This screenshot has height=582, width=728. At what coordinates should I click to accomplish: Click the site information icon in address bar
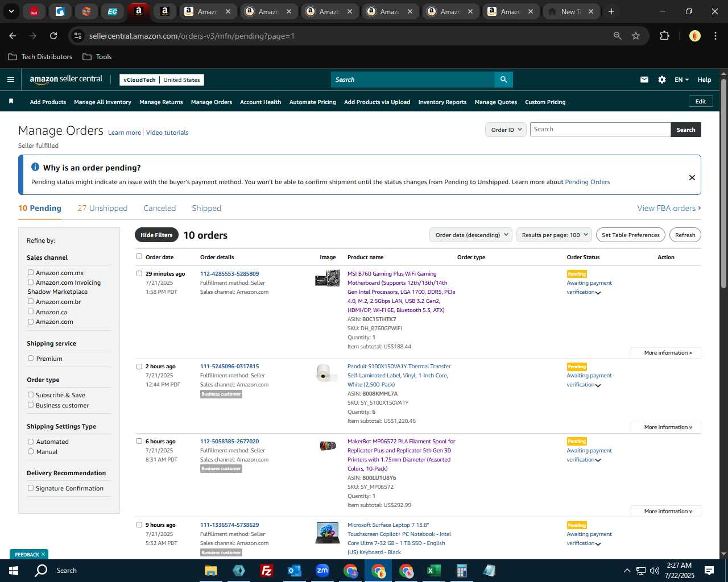coord(78,36)
